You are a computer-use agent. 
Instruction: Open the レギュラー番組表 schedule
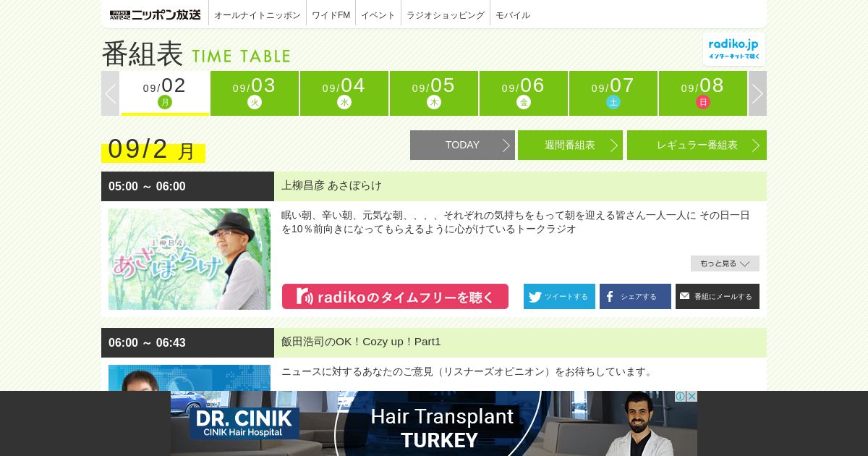pos(697,145)
